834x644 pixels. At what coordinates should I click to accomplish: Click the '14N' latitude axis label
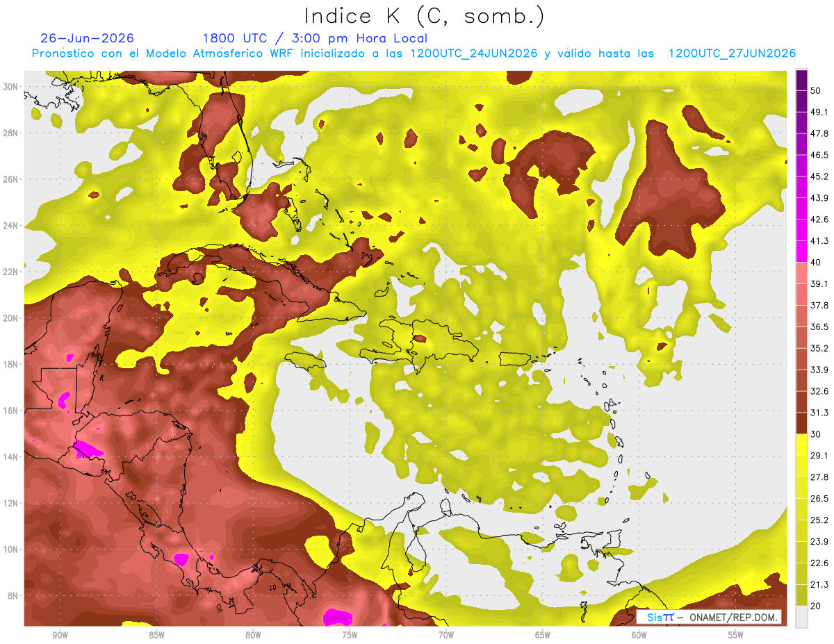coord(10,457)
